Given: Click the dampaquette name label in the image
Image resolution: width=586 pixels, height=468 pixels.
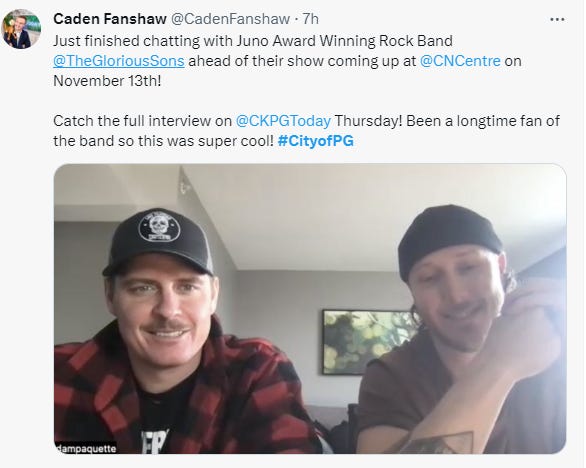Looking at the screenshot, I should click(86, 449).
